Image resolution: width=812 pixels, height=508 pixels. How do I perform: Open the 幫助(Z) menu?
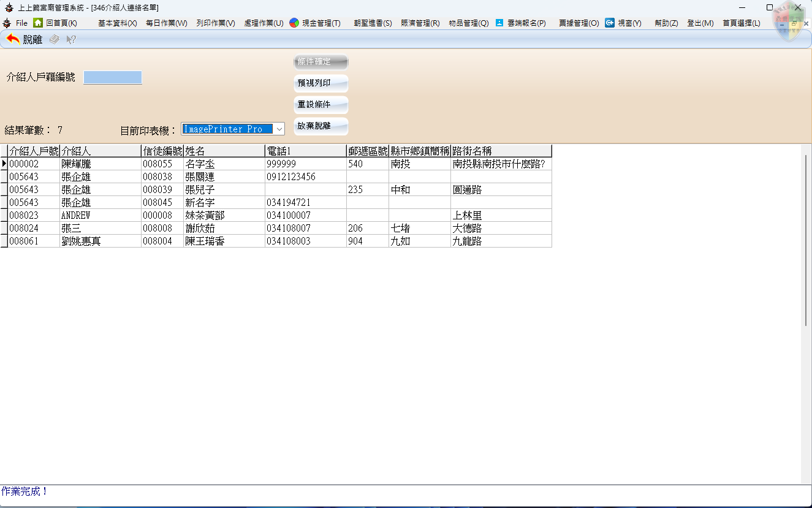pyautogui.click(x=665, y=22)
